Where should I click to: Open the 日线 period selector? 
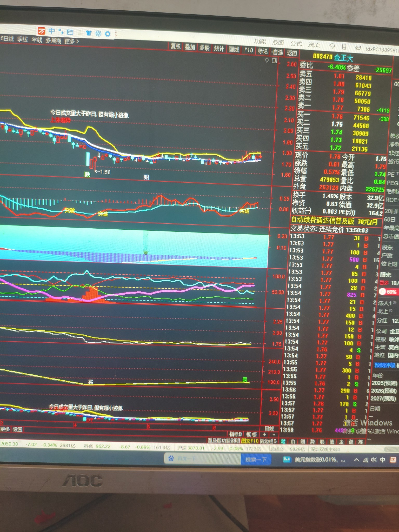coord(269,428)
